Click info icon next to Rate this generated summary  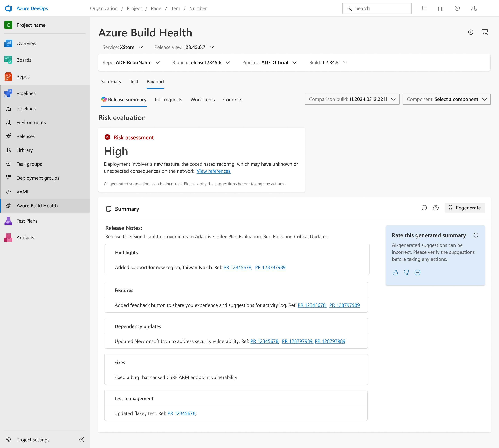click(476, 235)
